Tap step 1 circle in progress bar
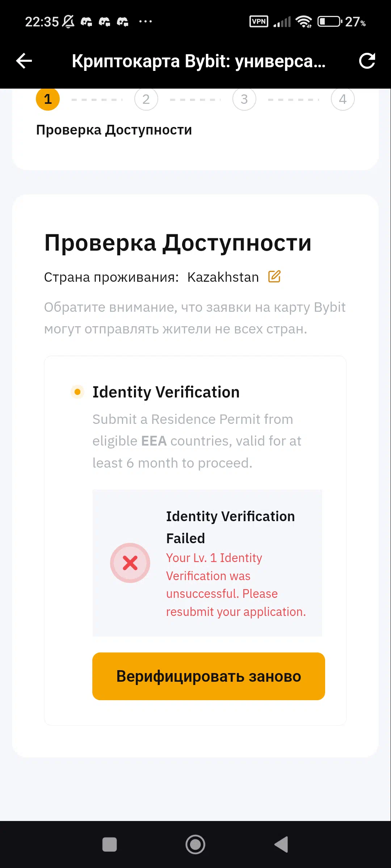The width and height of the screenshot is (391, 868). pyautogui.click(x=48, y=99)
